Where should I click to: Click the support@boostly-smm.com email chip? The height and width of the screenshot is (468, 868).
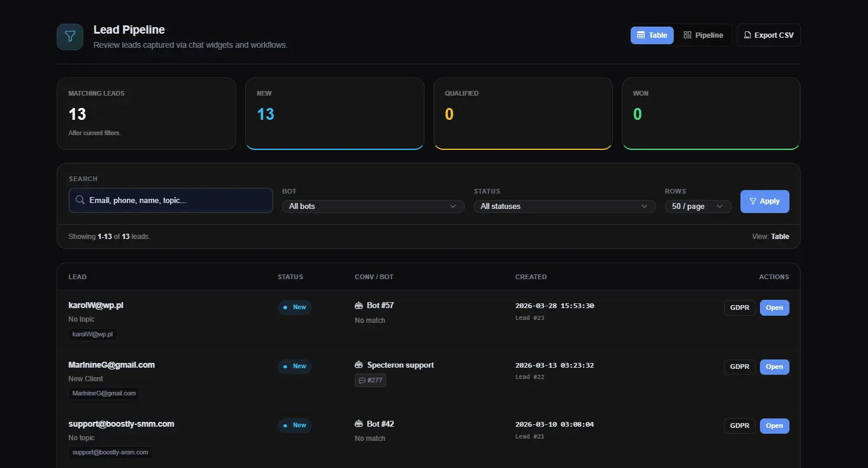point(110,453)
